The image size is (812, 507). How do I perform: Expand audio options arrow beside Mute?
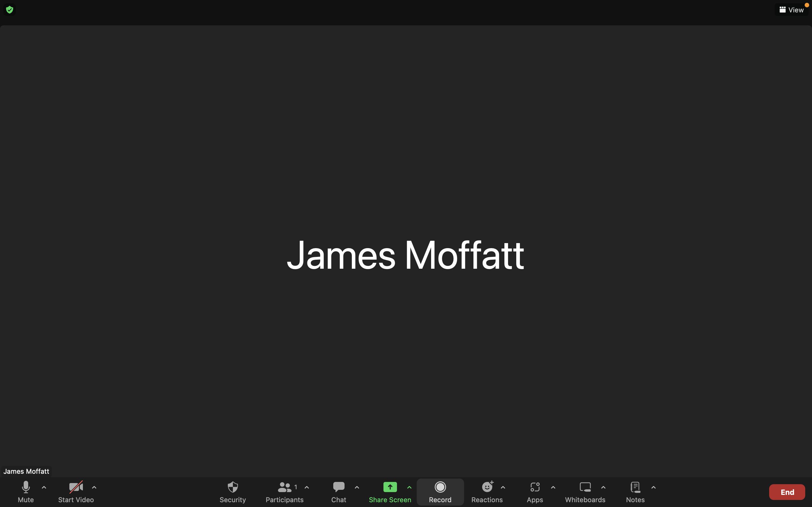[x=44, y=488]
